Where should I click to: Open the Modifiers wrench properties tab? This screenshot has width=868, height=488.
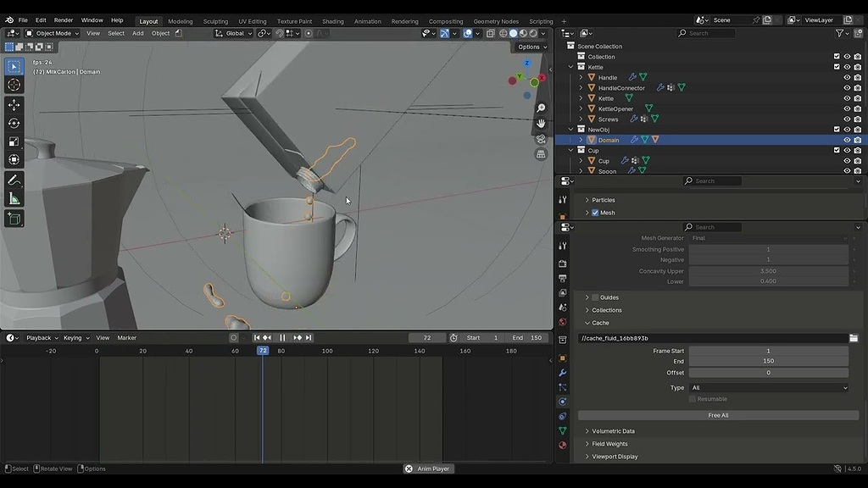tap(563, 373)
